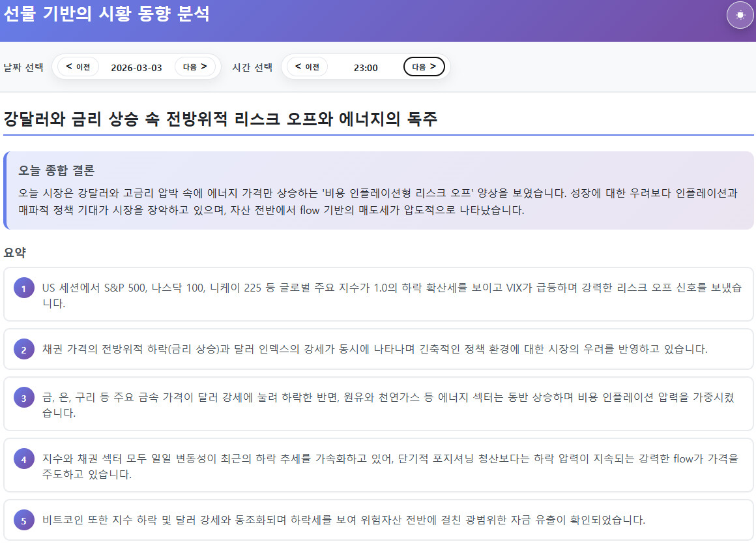
Task: Click the number 1 summary badge
Action: pyautogui.click(x=23, y=288)
